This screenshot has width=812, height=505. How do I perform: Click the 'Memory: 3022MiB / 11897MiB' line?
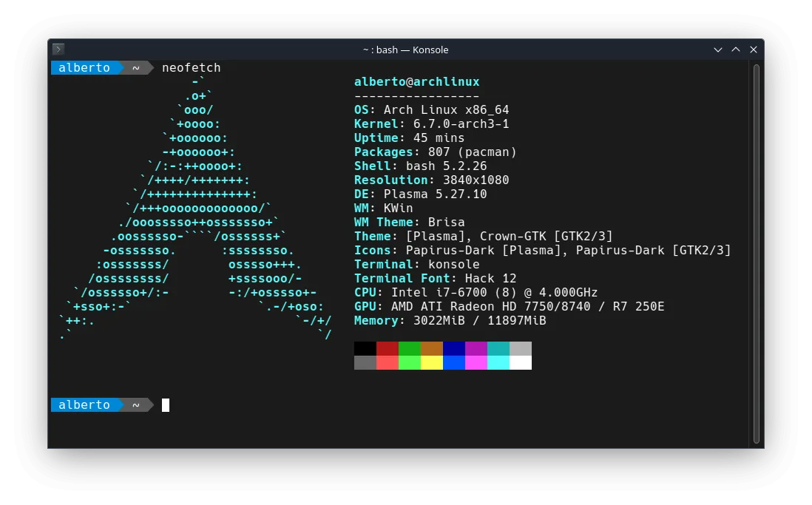pos(450,320)
